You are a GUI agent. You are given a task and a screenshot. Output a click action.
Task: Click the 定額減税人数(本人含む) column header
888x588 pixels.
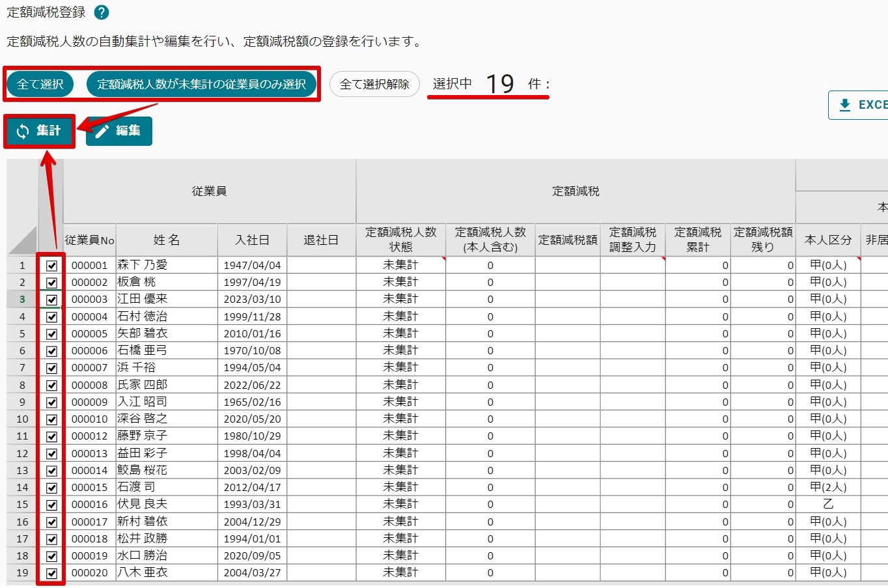(x=490, y=240)
